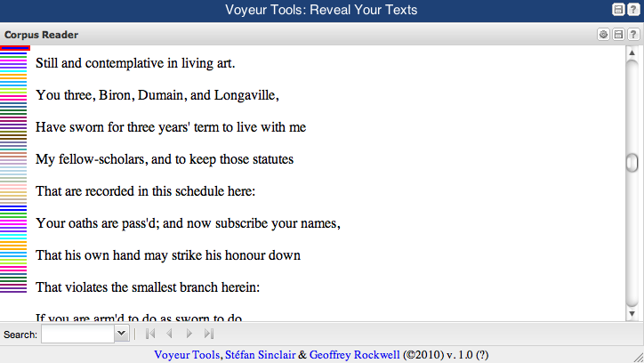The image size is (644, 363).
Task: Expand the Search combo box dropdown arrow
Action: (122, 334)
